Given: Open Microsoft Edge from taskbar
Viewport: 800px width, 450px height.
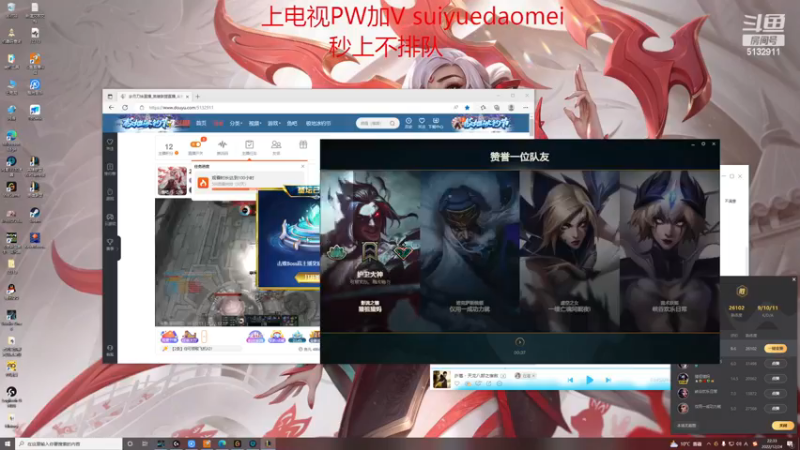Looking at the screenshot, I should pyautogui.click(x=222, y=444).
